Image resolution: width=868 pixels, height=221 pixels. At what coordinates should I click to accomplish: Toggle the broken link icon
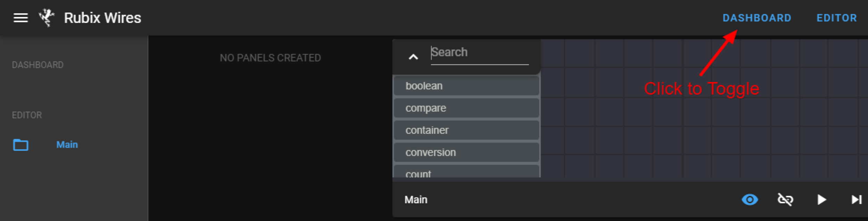[785, 199]
